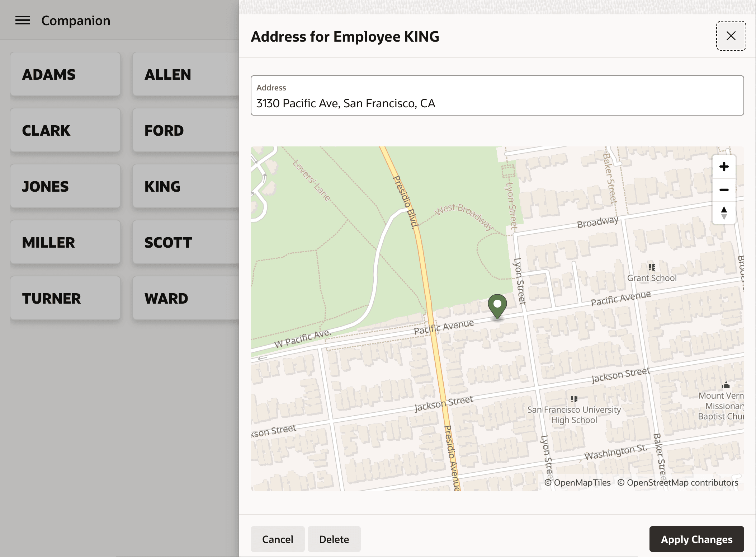This screenshot has height=557, width=756.
Task: Reset map bearing to north
Action: [724, 213]
